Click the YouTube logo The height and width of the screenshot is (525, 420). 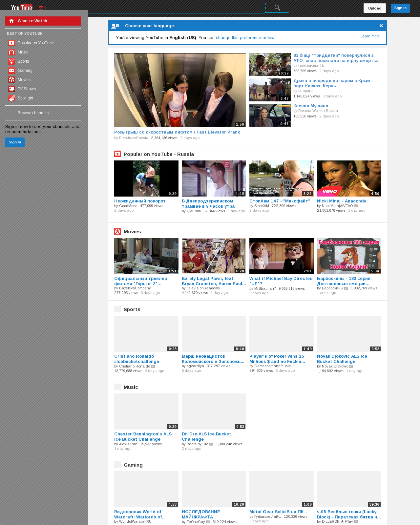(22, 7)
